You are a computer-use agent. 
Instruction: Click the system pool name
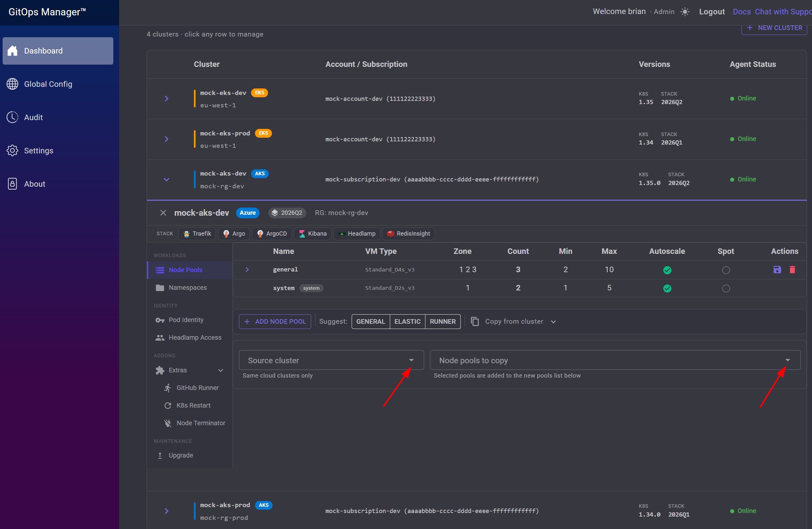[x=283, y=288]
